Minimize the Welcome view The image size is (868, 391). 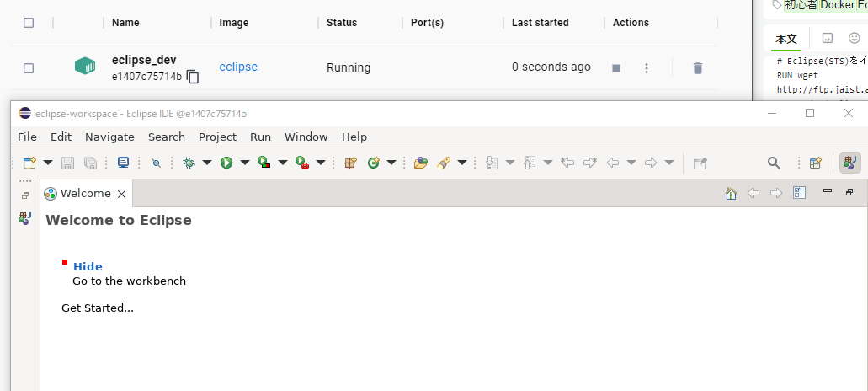828,190
